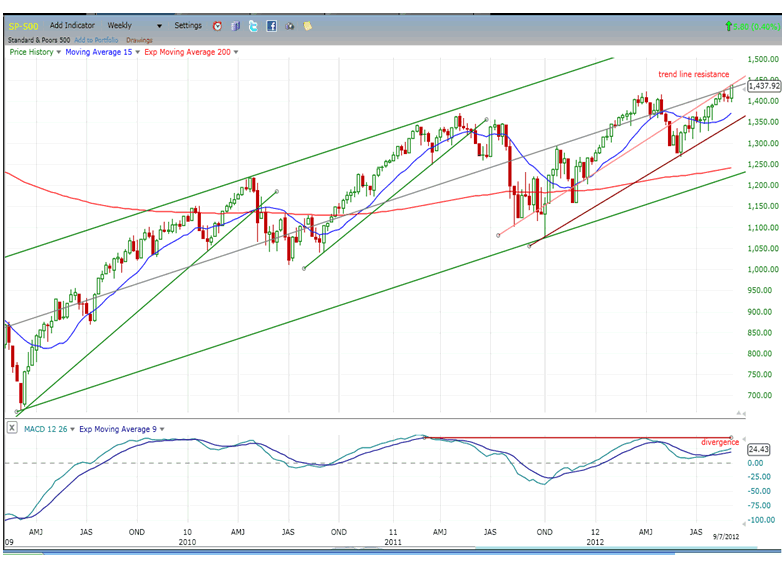Click the 1,500.00 price axis label

763,59
